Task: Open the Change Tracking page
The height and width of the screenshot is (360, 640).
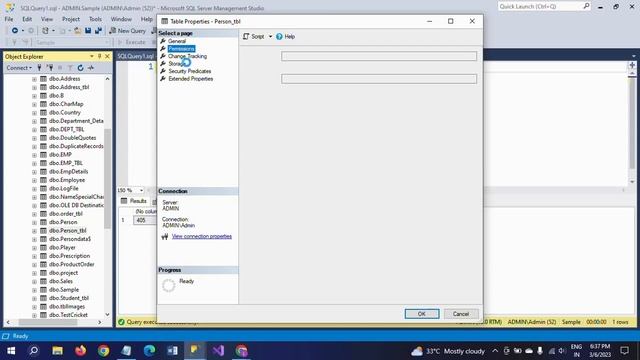Action: (187, 56)
